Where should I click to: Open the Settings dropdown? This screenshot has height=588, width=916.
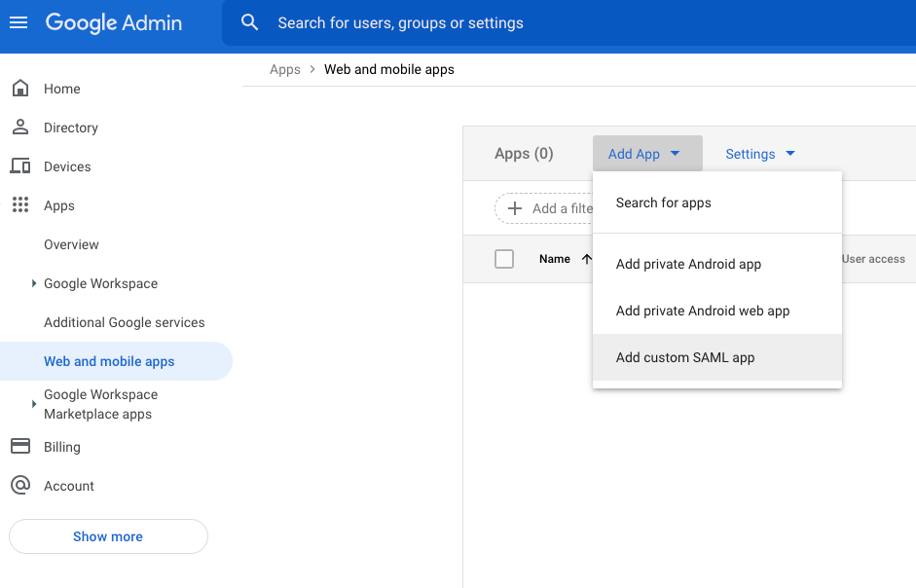click(x=760, y=153)
